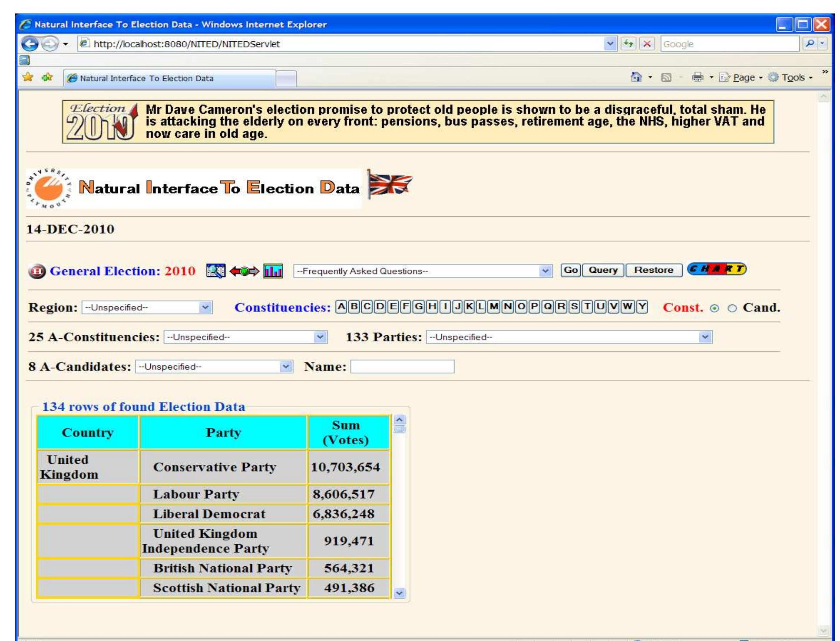Expand the address bar history dropdown

tap(610, 43)
